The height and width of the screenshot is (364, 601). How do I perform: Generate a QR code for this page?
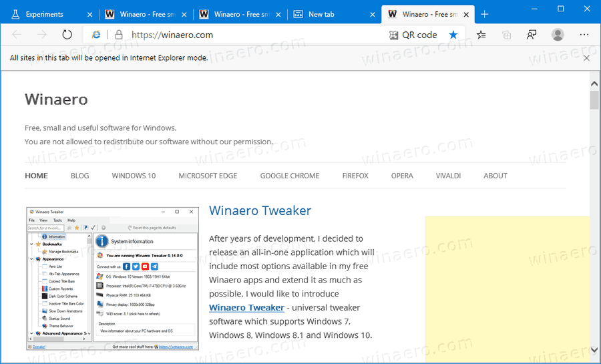coord(413,35)
